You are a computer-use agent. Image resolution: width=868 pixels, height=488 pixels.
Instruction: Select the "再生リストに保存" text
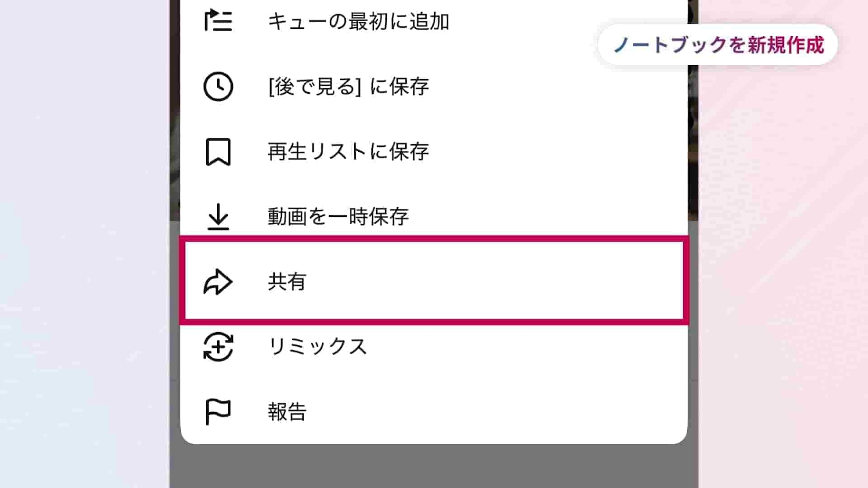click(348, 152)
